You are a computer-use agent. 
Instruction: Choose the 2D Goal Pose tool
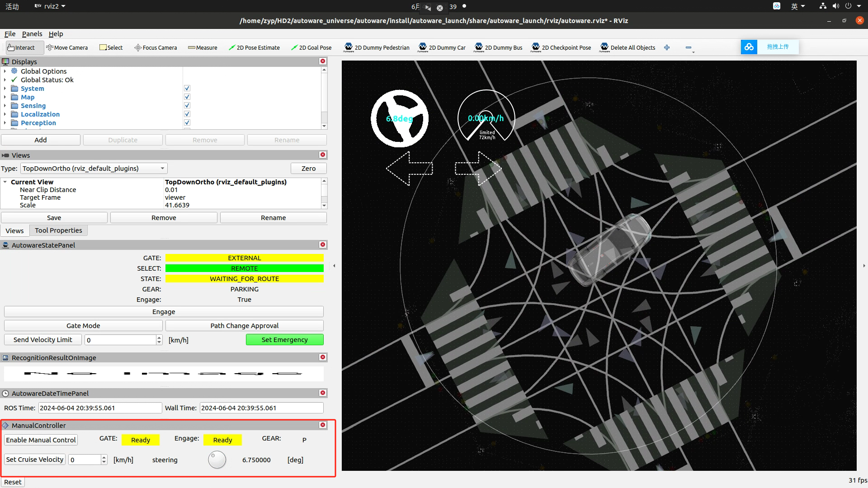[x=311, y=47]
